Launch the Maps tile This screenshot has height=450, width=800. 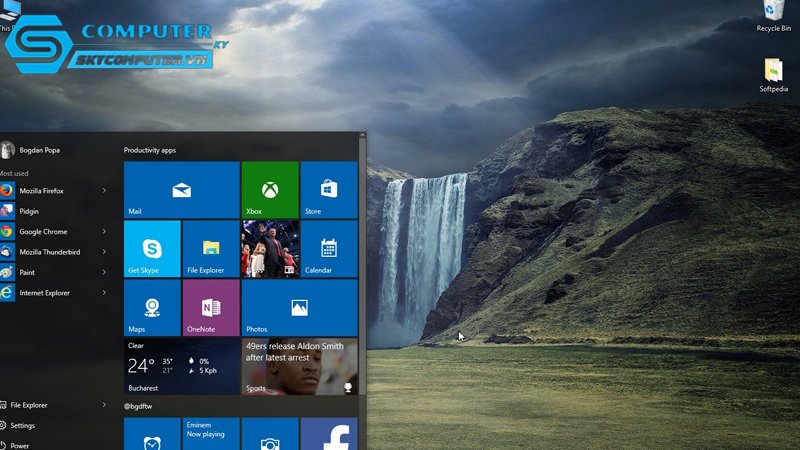tap(152, 308)
